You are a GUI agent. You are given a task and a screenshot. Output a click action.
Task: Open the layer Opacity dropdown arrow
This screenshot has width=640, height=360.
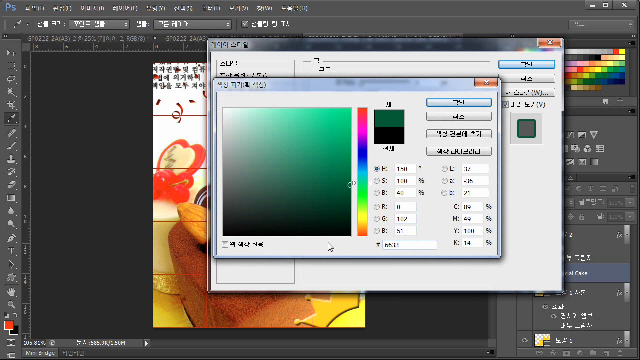630,202
